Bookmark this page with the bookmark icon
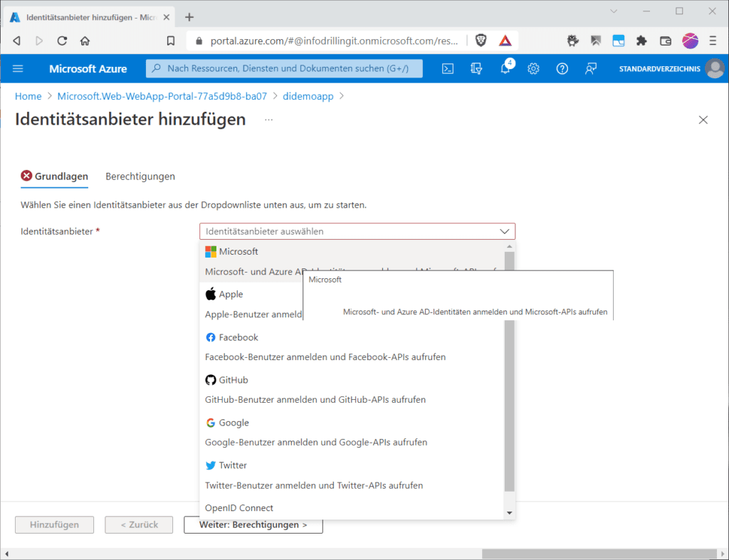Viewport: 729px width, 560px height. point(171,41)
